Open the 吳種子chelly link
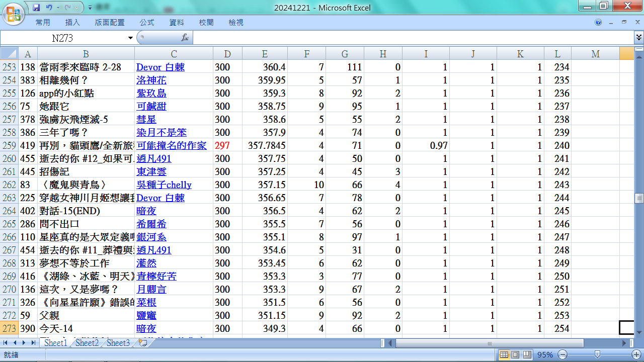This screenshot has height=362, width=644. click(x=164, y=185)
